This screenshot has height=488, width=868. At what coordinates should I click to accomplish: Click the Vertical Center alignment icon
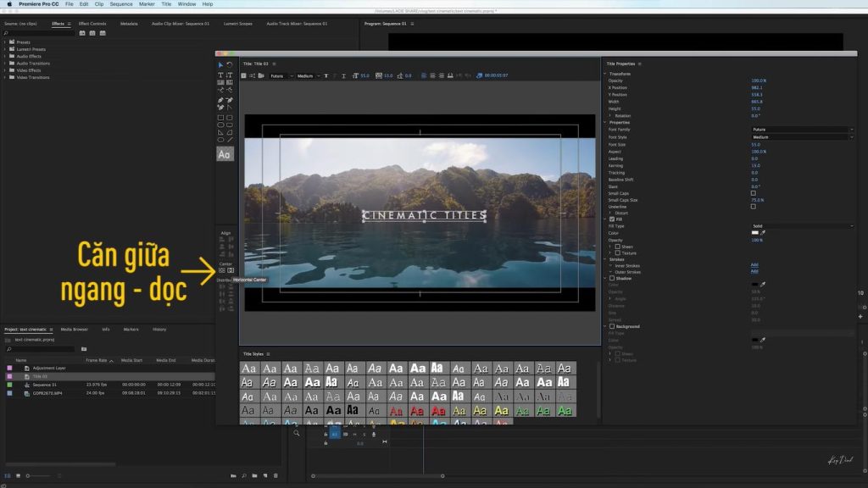click(231, 270)
